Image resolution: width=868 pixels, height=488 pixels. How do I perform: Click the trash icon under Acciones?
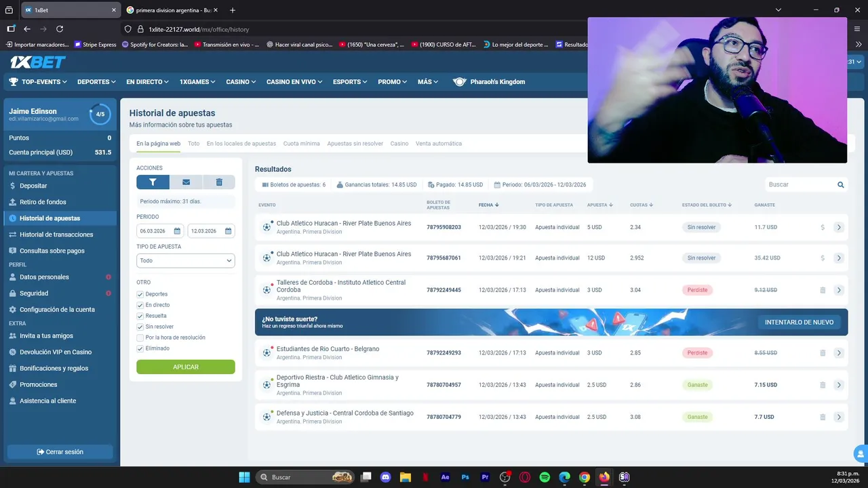pyautogui.click(x=219, y=182)
